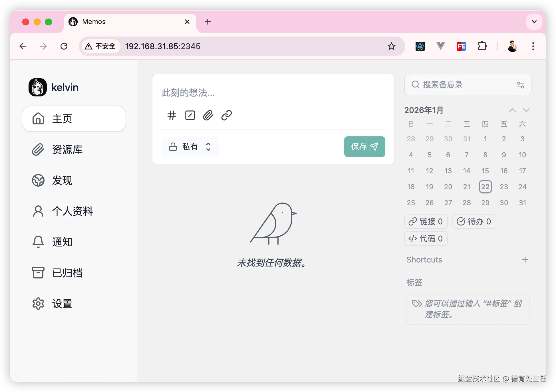
Task: Go to the previous month in the calendar
Action: (512, 110)
